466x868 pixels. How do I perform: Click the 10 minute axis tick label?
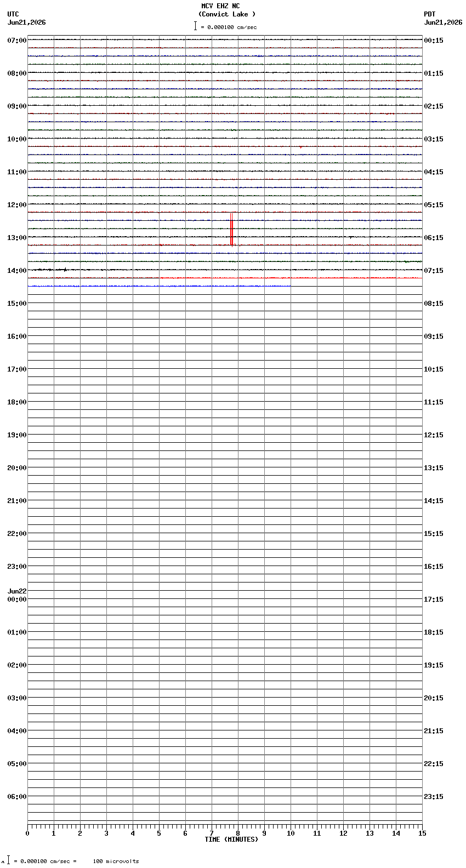tap(291, 833)
